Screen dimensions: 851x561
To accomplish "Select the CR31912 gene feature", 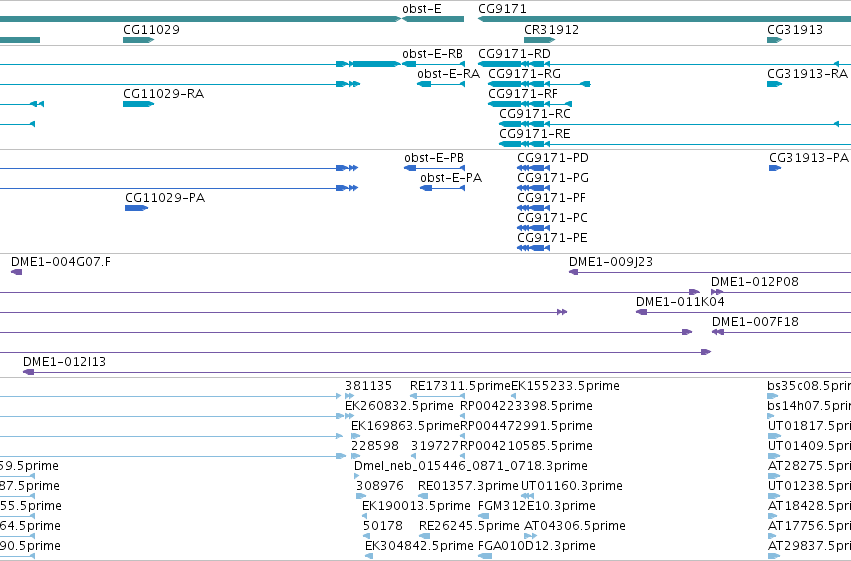I will click(x=539, y=40).
